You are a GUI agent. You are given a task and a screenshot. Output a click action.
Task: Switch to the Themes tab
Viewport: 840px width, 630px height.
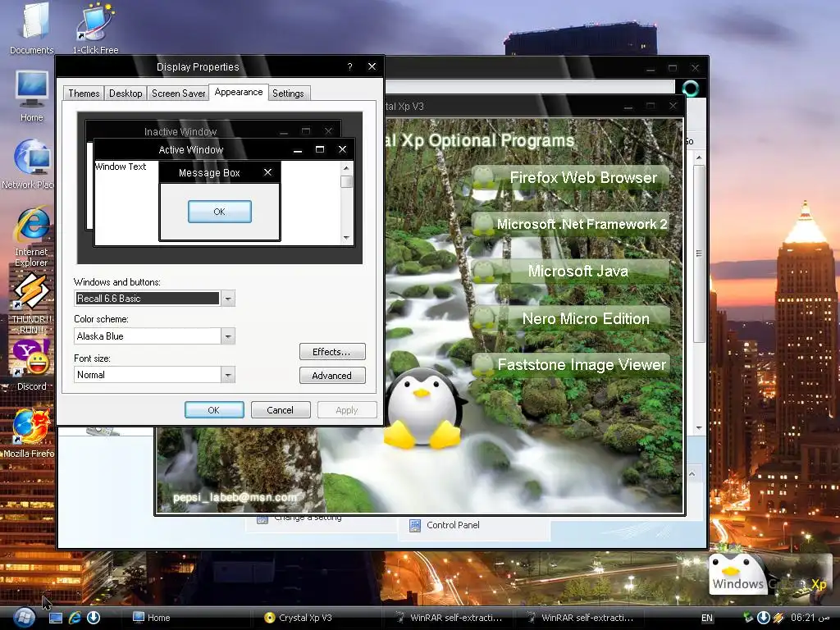tap(84, 94)
